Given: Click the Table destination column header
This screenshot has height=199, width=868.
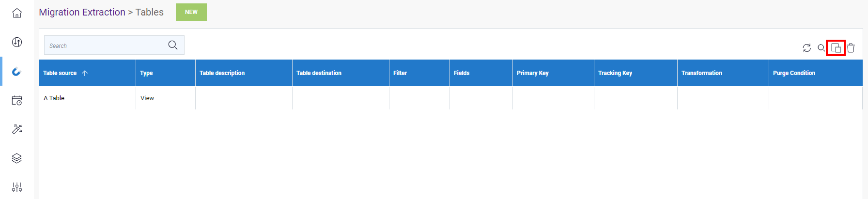Looking at the screenshot, I should click(x=319, y=73).
